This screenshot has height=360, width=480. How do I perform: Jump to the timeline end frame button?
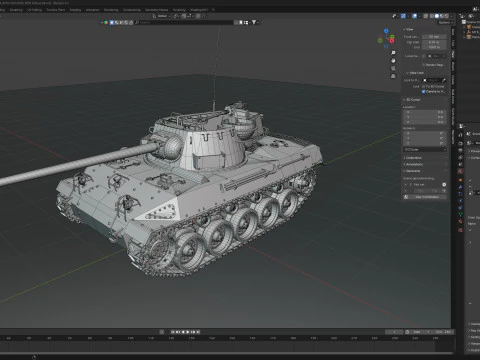pyautogui.click(x=198, y=332)
